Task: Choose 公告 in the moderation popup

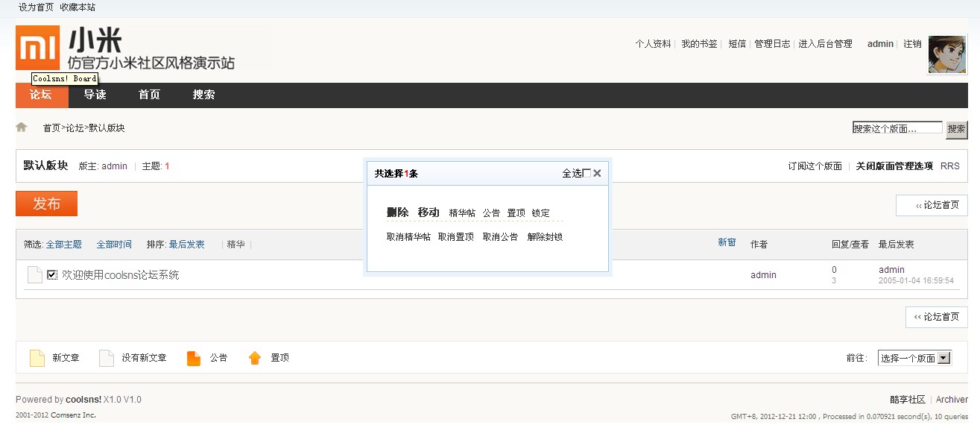Action: click(491, 213)
